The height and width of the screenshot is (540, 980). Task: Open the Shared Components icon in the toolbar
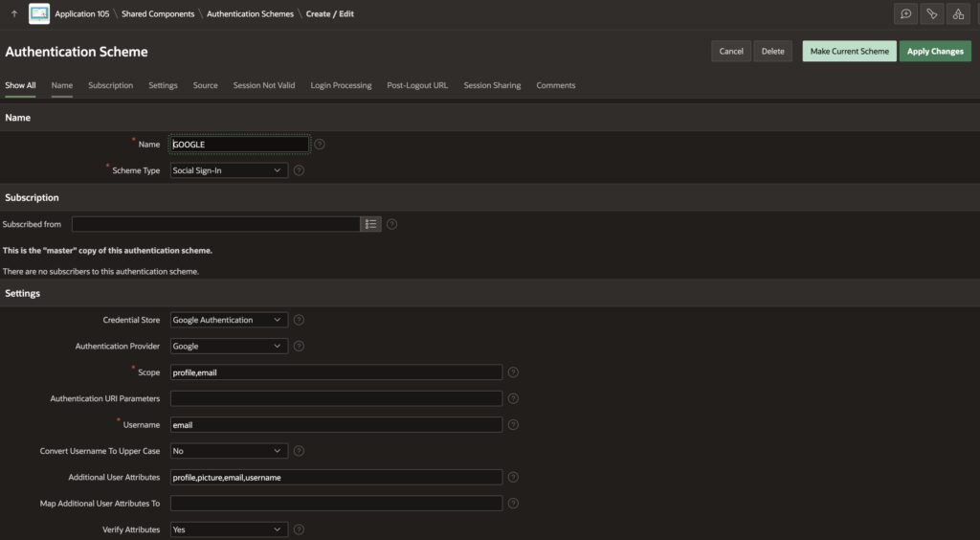tap(958, 14)
